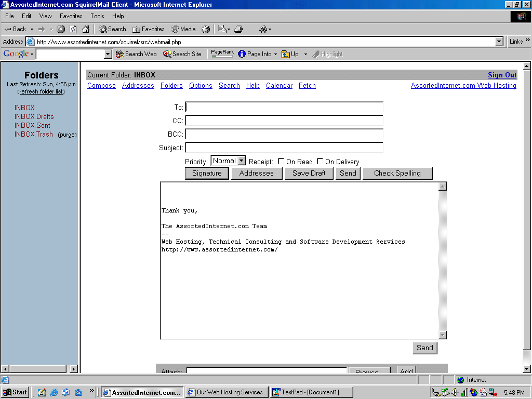532x399 pixels.
Task: Open the Up button dropdown arrow
Action: (x=305, y=54)
